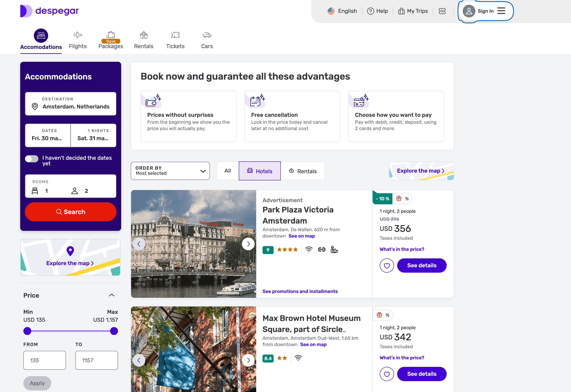The width and height of the screenshot is (571, 392).
Task: Save Park Plaza Victoria to favorites
Action: tap(387, 265)
